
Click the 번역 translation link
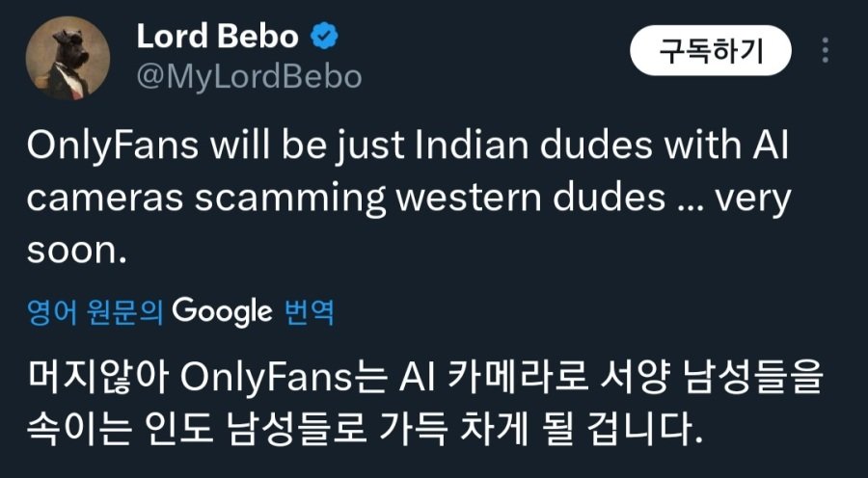pyautogui.click(x=310, y=312)
